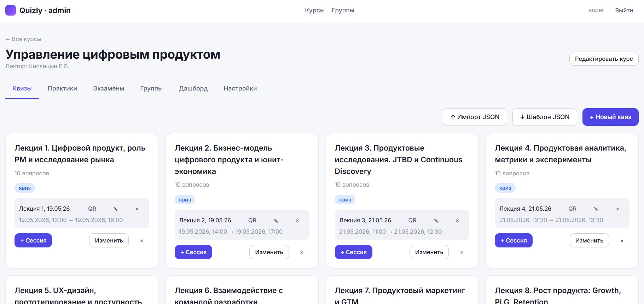Open QR code for 'Лекция 2, 19.05.26'
644x304 pixels.
252,221
